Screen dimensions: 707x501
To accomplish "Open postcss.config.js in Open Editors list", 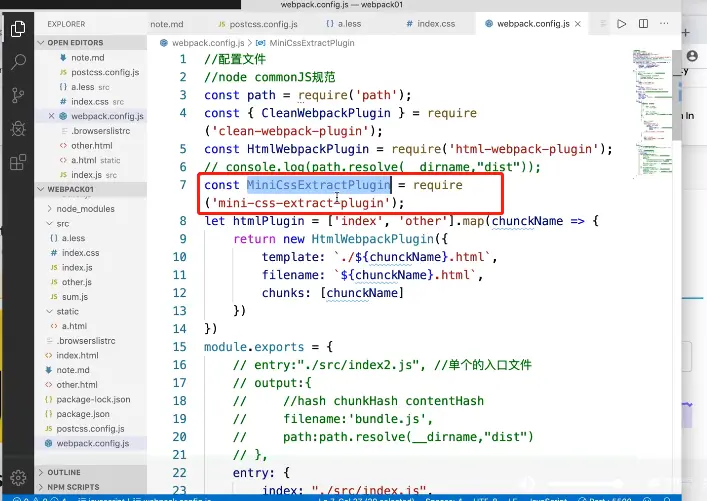I will point(105,72).
